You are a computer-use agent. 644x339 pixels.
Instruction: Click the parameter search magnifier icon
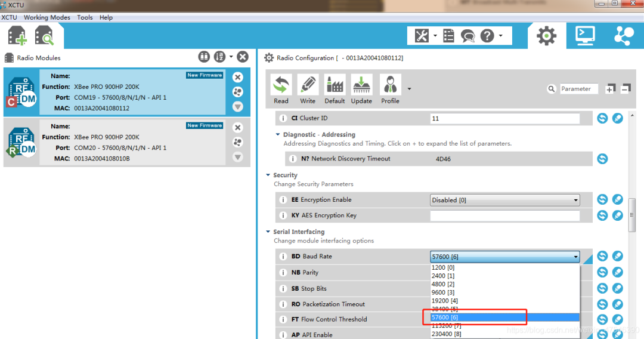(x=551, y=89)
